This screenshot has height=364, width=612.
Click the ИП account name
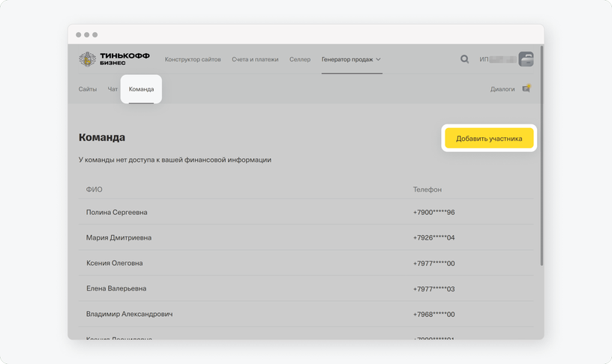coord(498,59)
